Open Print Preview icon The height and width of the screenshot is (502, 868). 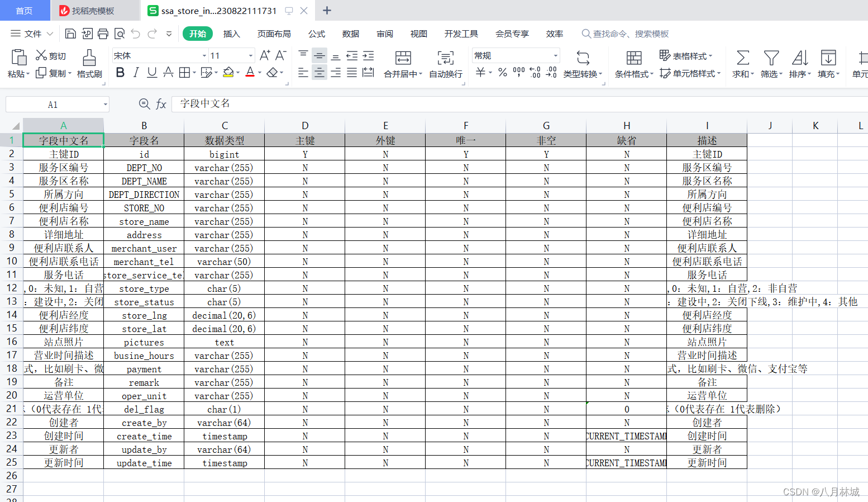119,34
